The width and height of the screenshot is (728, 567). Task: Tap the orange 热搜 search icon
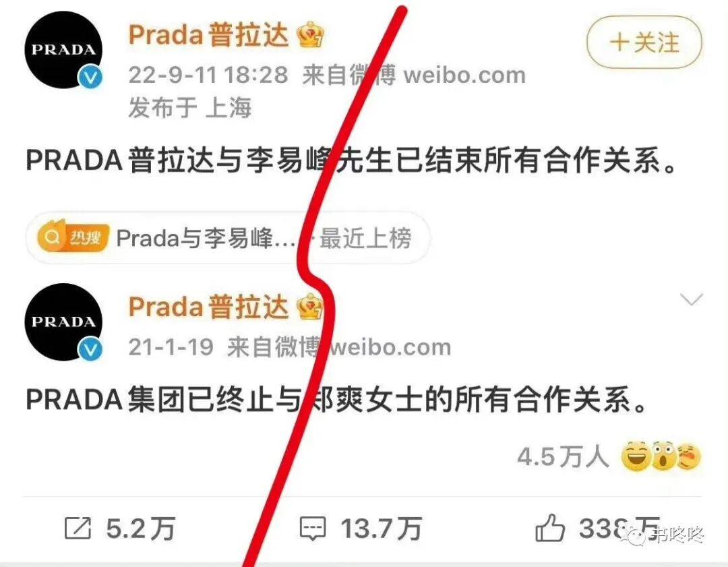(73, 237)
